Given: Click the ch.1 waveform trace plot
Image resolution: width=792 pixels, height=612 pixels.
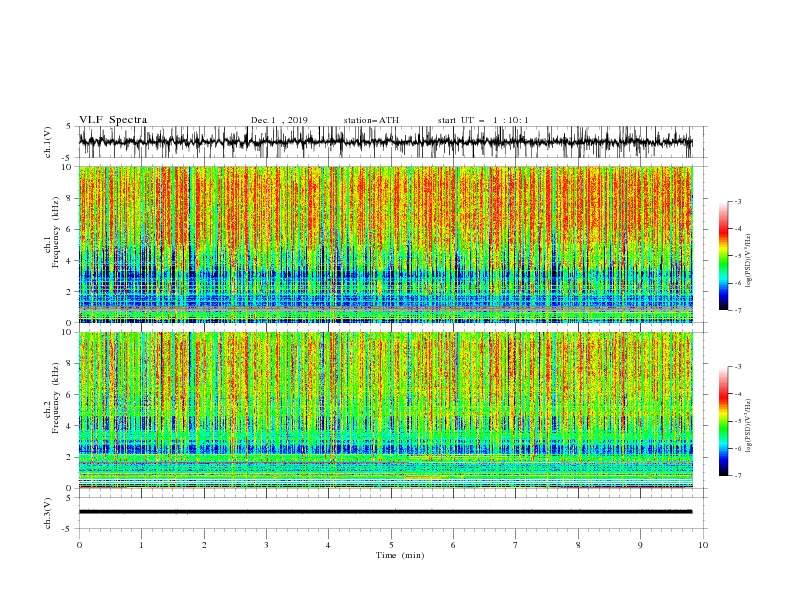Looking at the screenshot, I should [385, 142].
